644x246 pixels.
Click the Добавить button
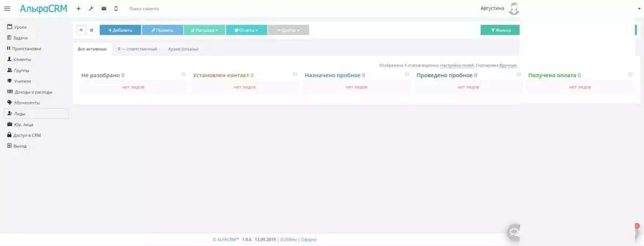click(x=120, y=30)
